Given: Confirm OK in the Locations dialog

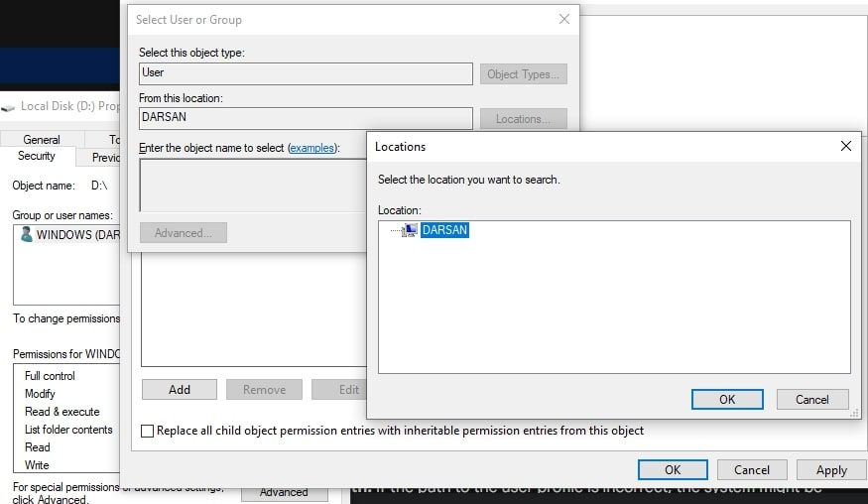Looking at the screenshot, I should 727,399.
